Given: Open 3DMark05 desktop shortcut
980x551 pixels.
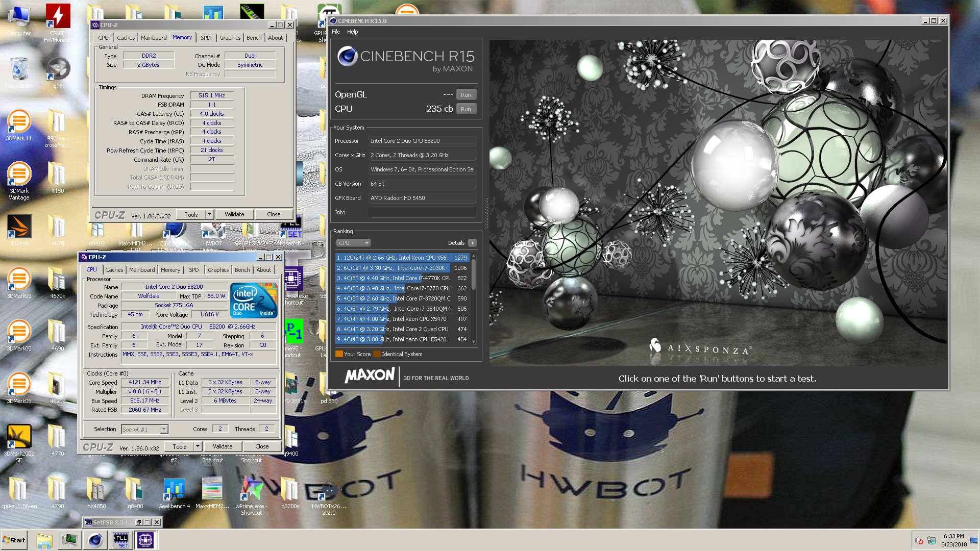Looking at the screenshot, I should coord(19,335).
